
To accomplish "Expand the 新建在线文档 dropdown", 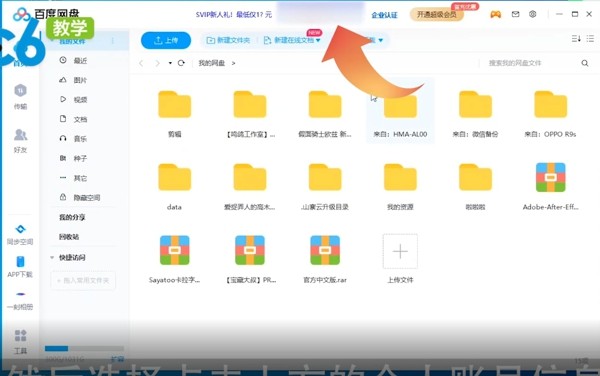I will (318, 40).
